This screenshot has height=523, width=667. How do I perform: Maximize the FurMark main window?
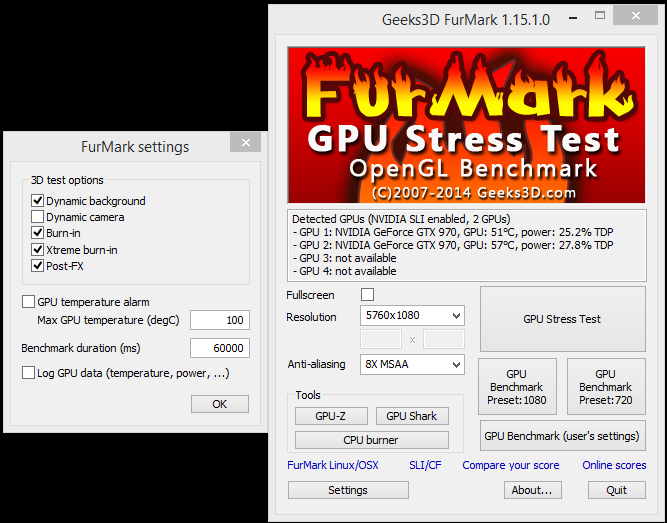(600, 16)
